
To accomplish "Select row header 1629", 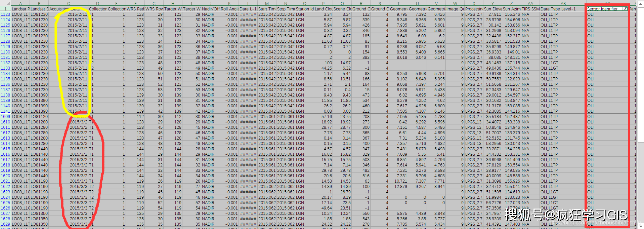I will tap(5, 224).
